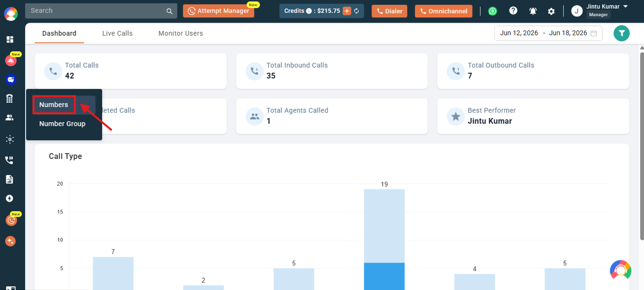644x290 pixels.
Task: Click the Total Outbound Calls card
Action: pos(533,71)
